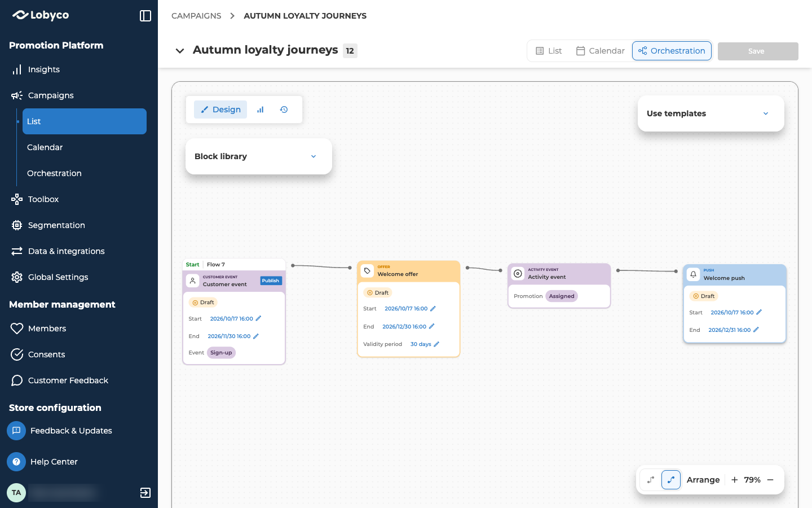This screenshot has height=508, width=812.
Task: Edit the validity period pencil icon
Action: (x=436, y=344)
